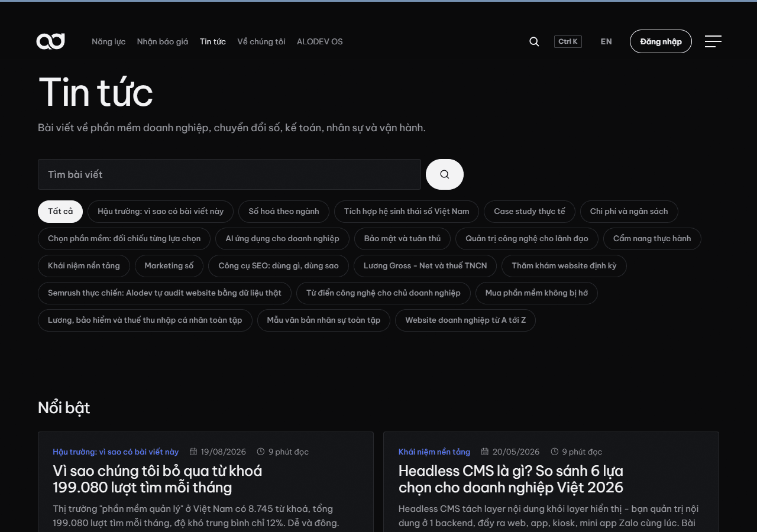Open the hamburger menu icon
757x532 pixels.
[x=713, y=41]
